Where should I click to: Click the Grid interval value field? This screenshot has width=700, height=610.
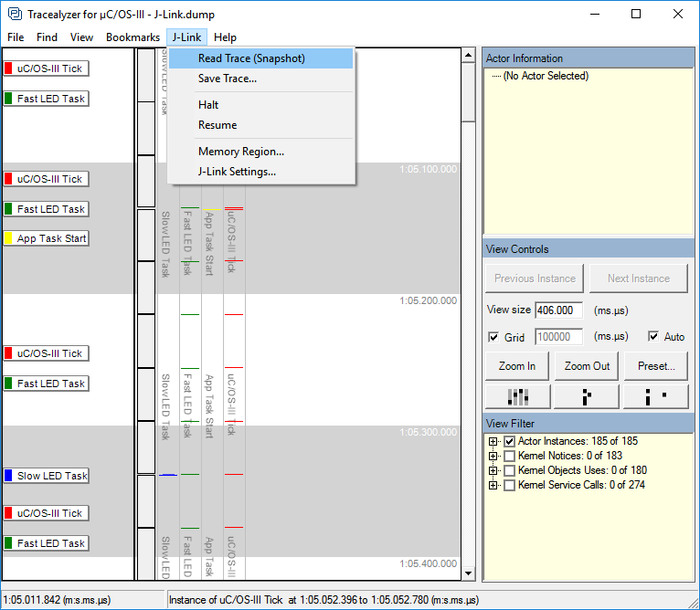(559, 336)
